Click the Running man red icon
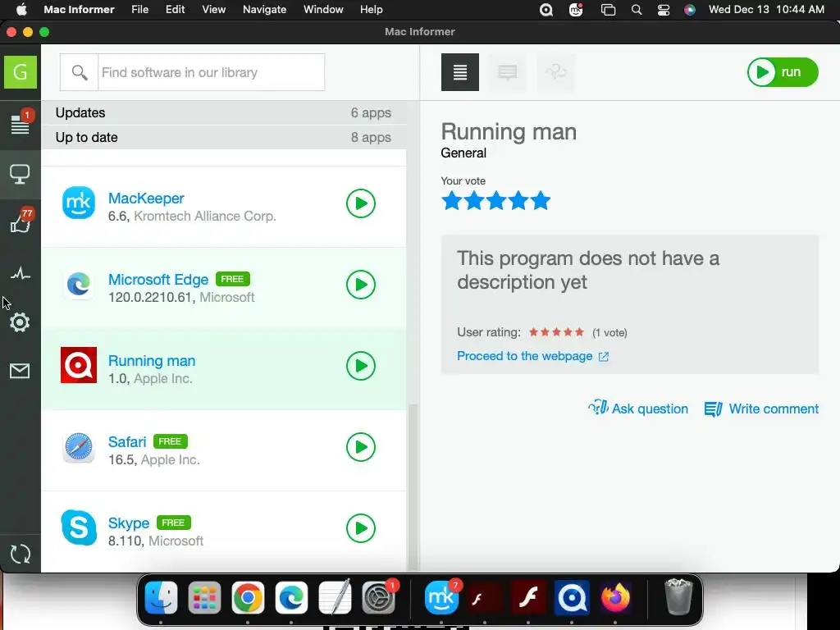This screenshot has width=840, height=630. (79, 365)
